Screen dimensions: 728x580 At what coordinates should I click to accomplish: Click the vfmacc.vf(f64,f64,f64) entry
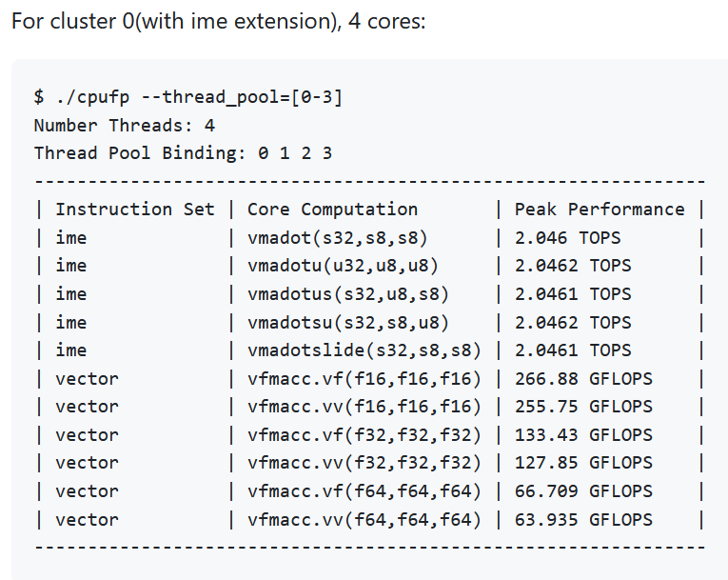364,490
